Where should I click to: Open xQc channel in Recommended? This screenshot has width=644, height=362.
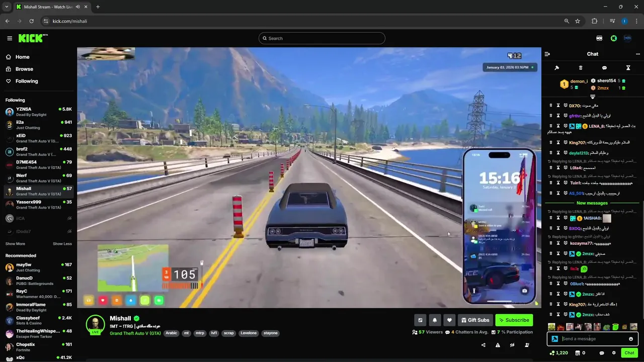tap(38, 357)
